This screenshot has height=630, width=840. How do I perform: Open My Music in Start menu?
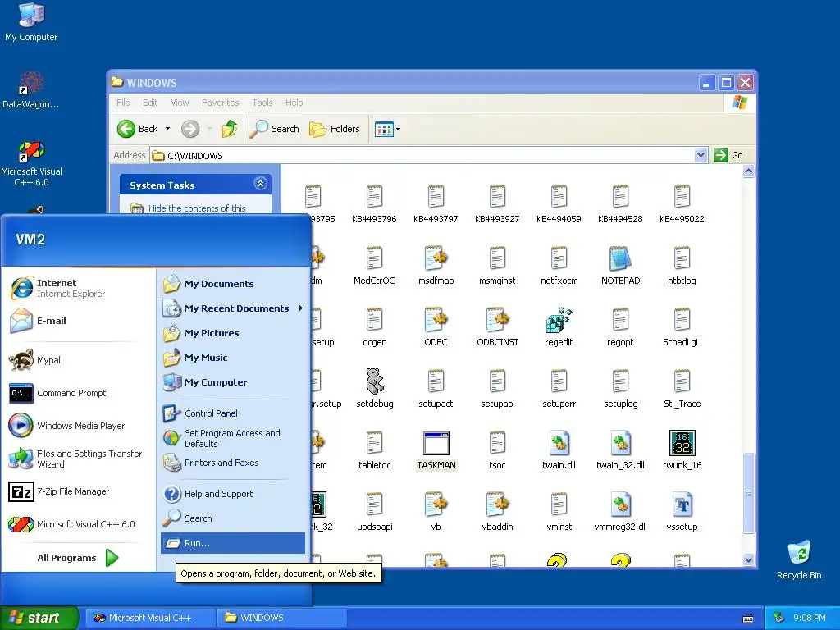(x=195, y=358)
